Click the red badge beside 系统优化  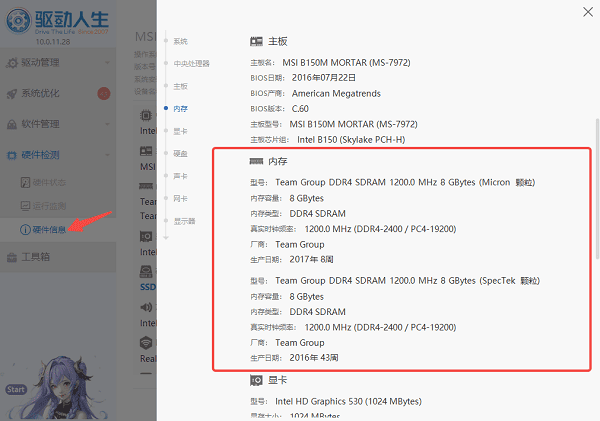click(x=104, y=94)
